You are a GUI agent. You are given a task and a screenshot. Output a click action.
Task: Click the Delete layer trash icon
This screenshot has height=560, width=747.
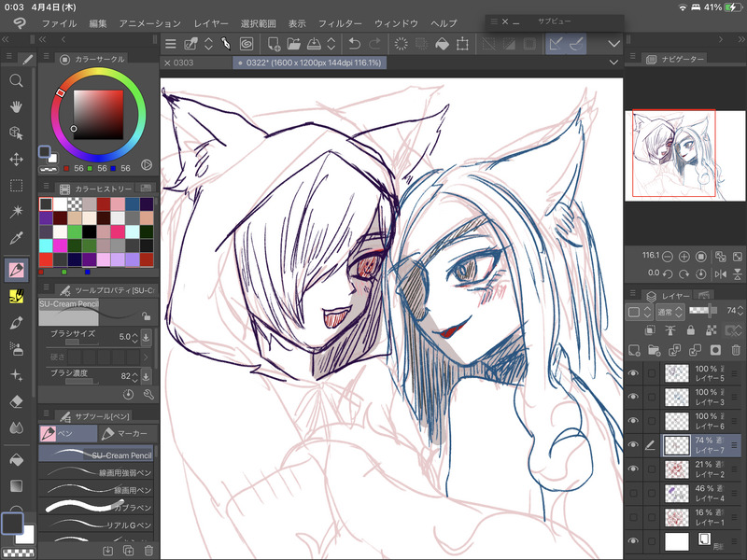coord(736,351)
